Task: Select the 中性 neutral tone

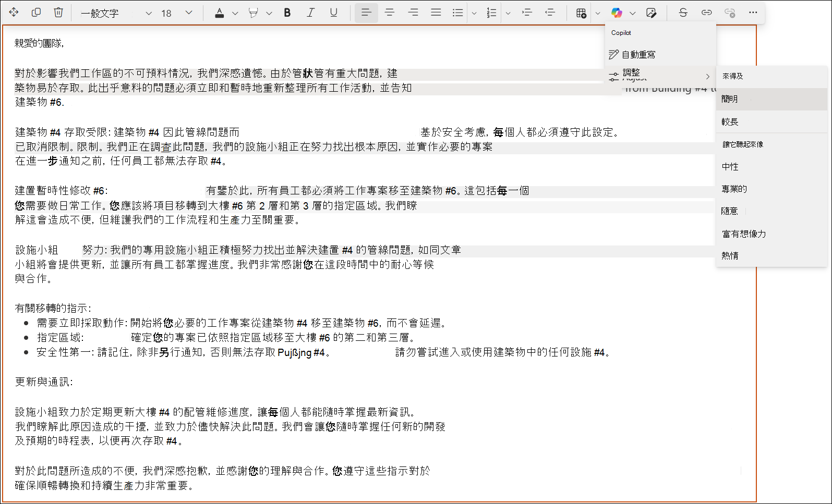Action: coord(771,167)
